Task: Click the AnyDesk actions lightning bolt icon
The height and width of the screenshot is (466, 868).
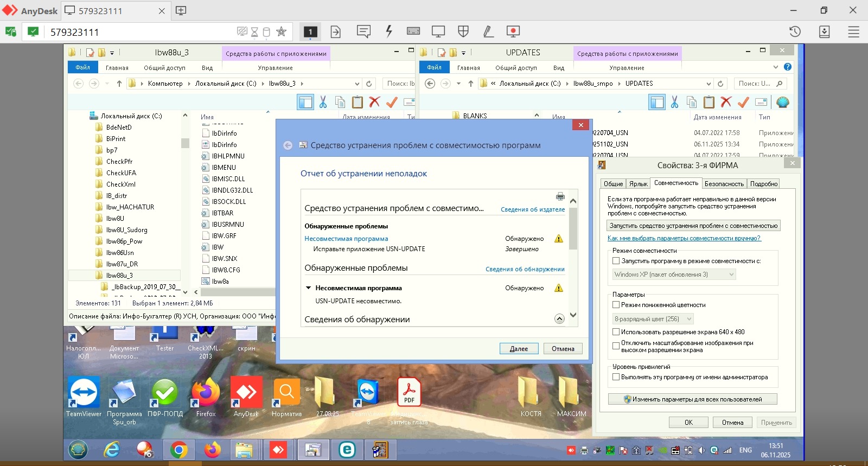Action: (389, 32)
